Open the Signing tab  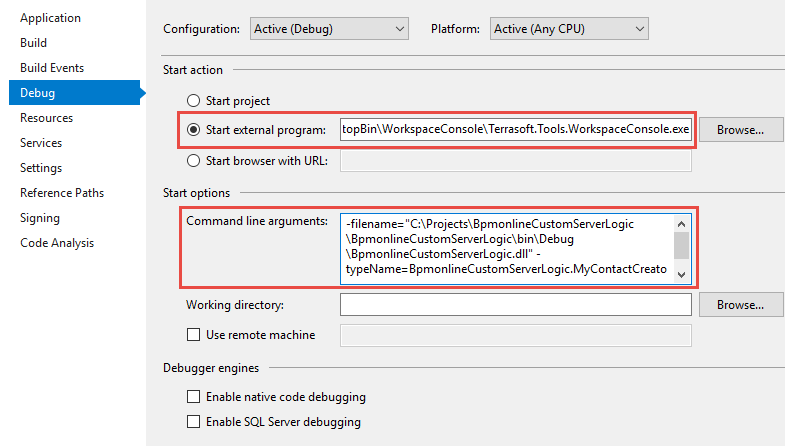40,218
